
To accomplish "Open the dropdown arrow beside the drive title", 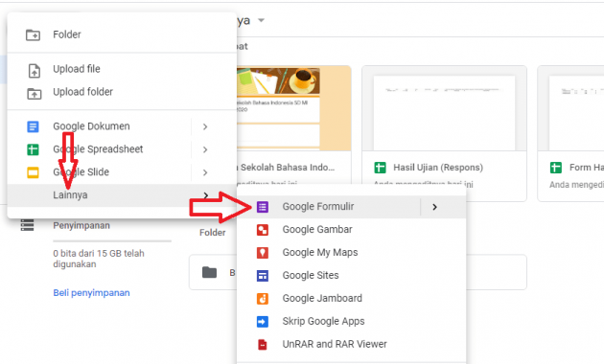I will click(x=261, y=20).
